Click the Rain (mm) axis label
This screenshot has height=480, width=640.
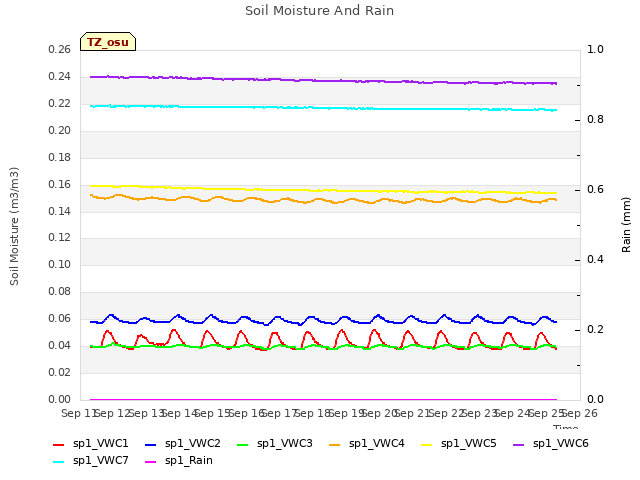tap(626, 225)
